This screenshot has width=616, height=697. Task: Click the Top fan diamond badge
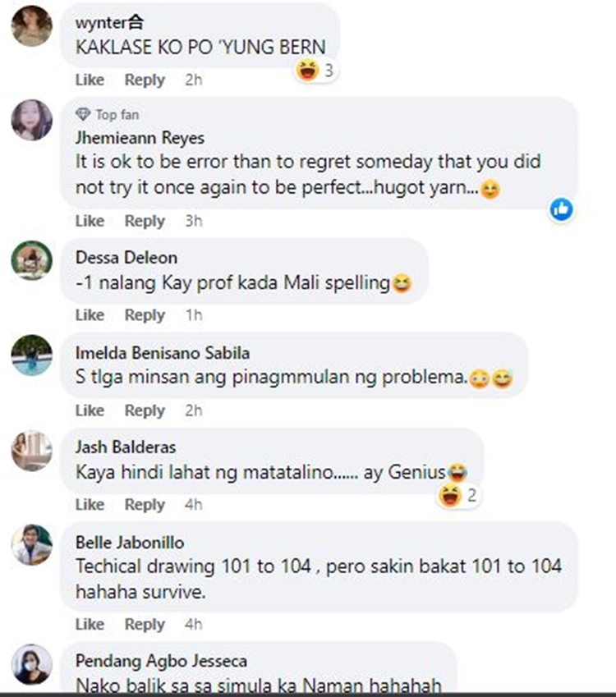point(83,115)
